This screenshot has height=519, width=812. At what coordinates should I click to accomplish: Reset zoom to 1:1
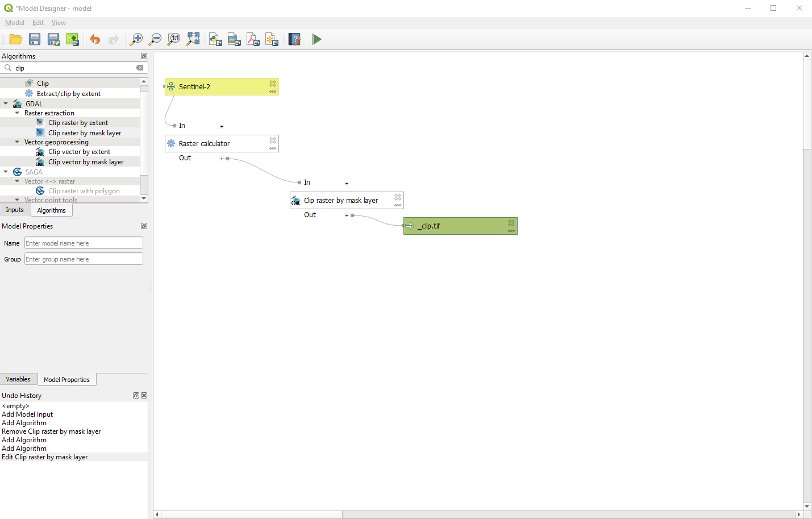pyautogui.click(x=174, y=39)
